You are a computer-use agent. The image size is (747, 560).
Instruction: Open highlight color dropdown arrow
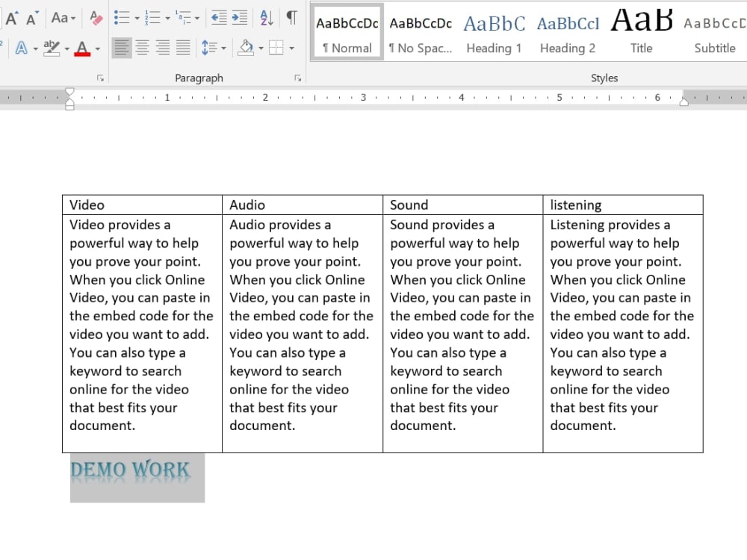[x=66, y=49]
